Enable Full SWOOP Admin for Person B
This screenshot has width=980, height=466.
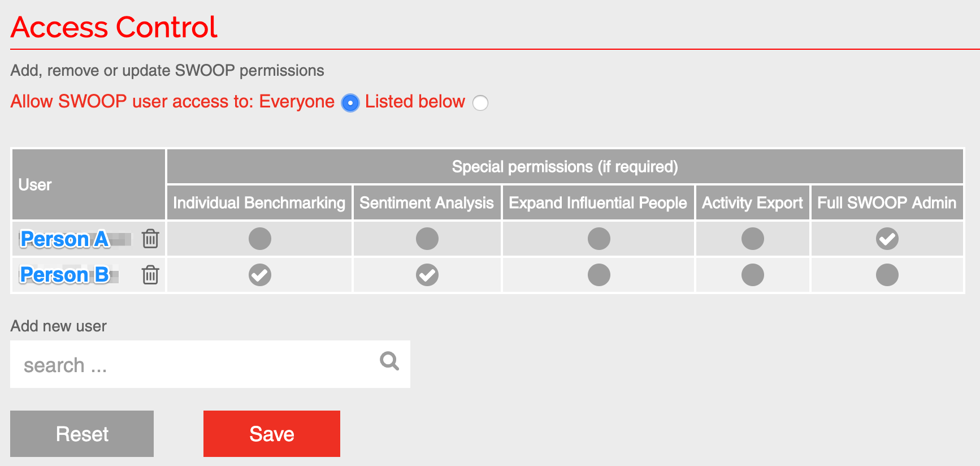point(887,275)
